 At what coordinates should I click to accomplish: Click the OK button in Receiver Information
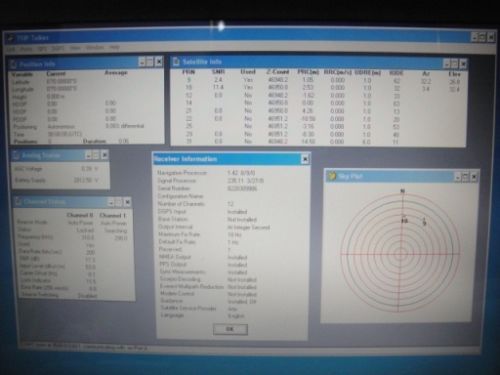(230, 329)
